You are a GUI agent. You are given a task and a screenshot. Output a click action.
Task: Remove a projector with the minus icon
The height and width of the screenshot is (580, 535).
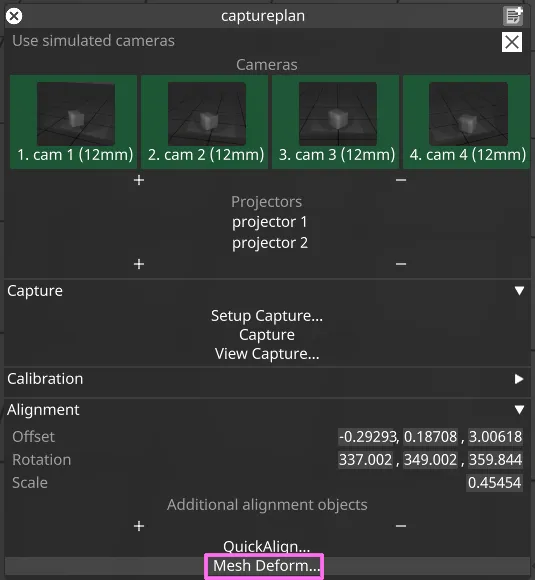coord(401,264)
